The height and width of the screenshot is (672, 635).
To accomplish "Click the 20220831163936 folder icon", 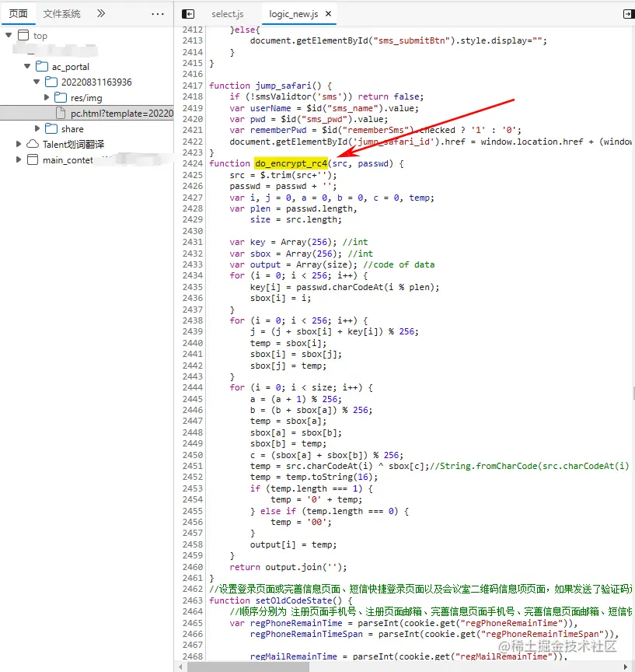I will [51, 82].
